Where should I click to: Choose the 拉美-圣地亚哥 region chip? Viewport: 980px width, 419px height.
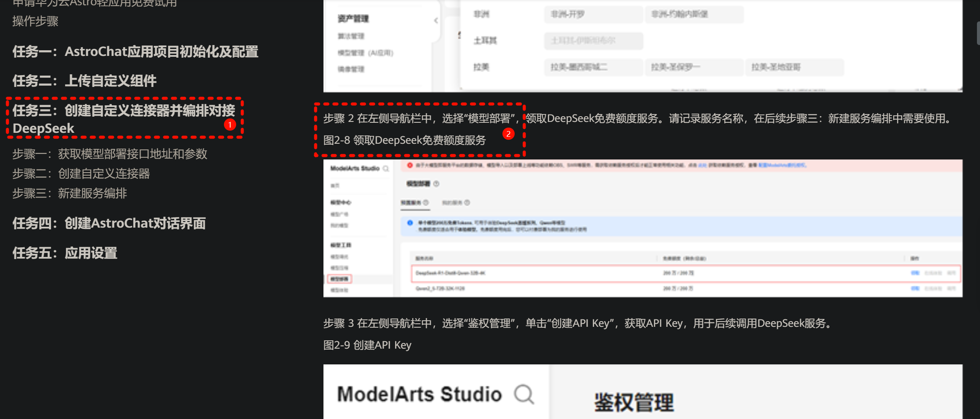click(x=794, y=67)
